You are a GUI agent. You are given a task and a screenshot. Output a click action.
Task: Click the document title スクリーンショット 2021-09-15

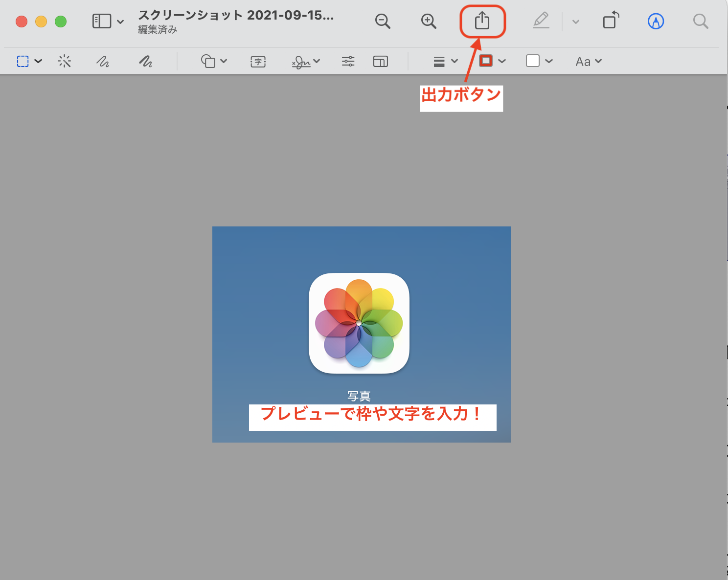236,15
